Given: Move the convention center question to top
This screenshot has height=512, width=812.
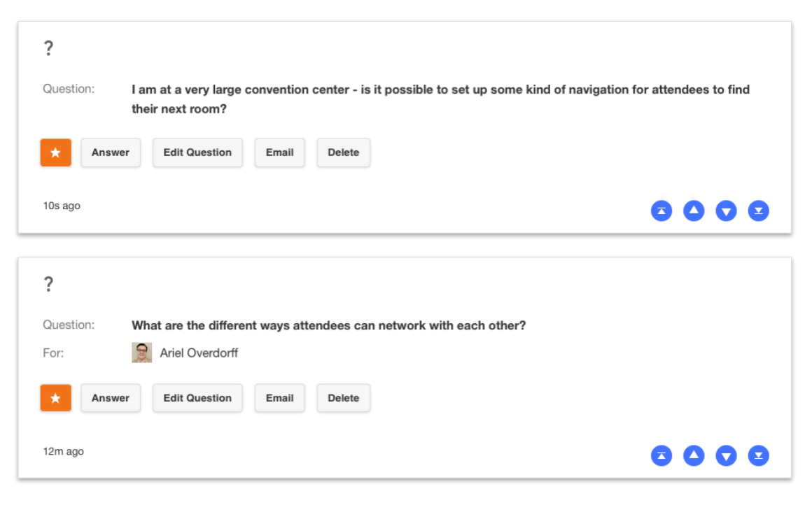Looking at the screenshot, I should pos(661,211).
